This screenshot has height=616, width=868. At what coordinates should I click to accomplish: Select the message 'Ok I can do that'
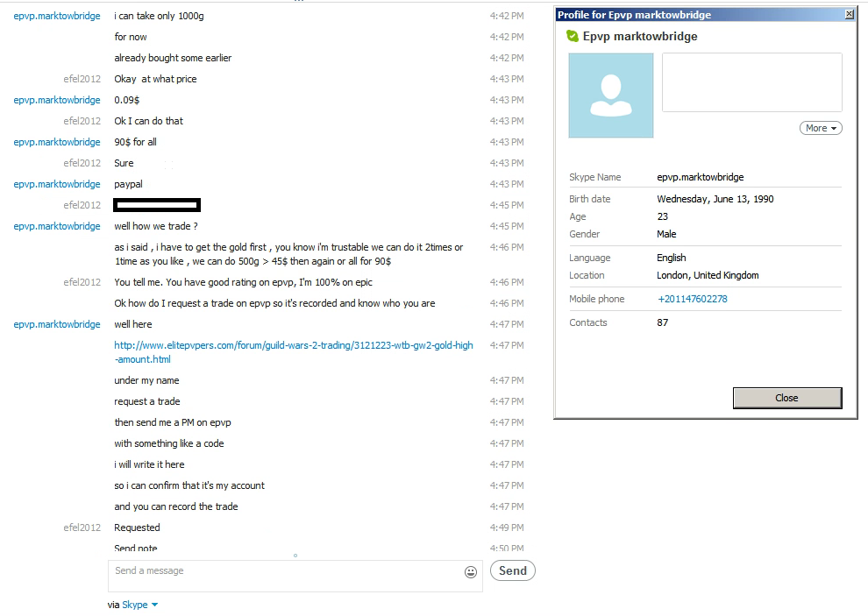coord(148,121)
